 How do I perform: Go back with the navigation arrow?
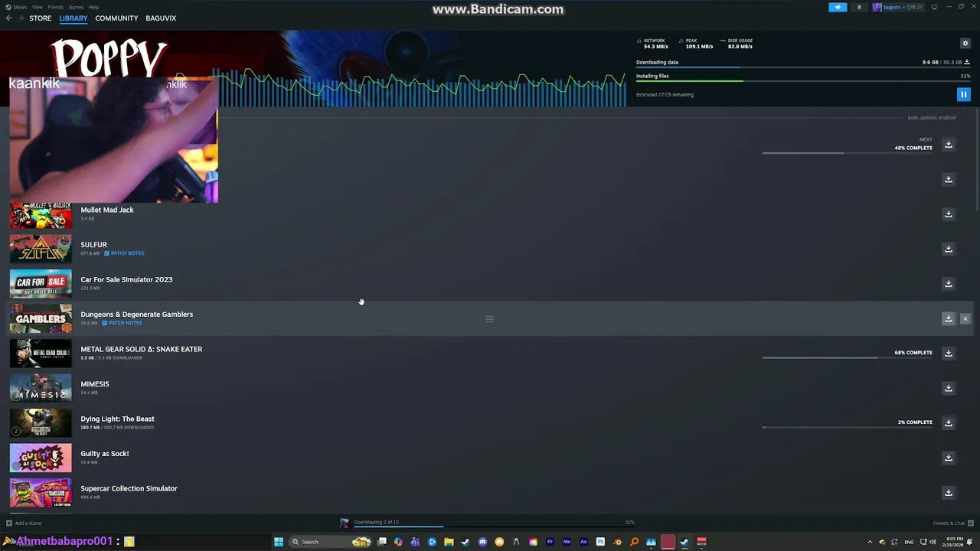tap(8, 18)
